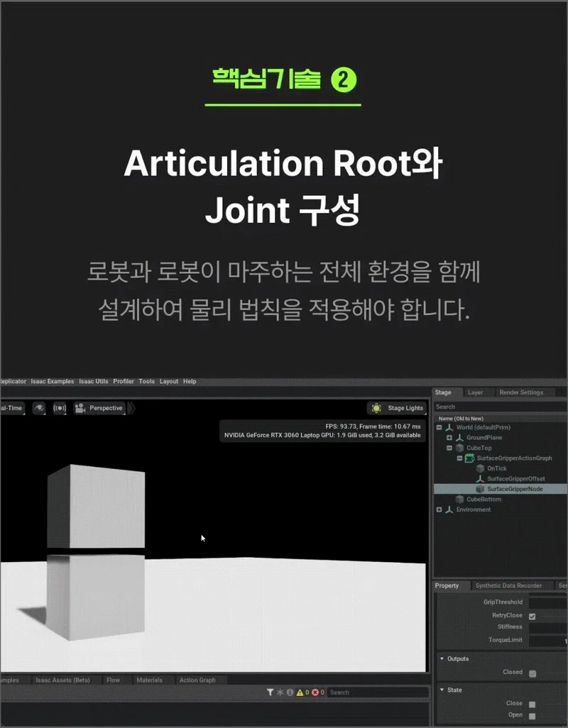Image resolution: width=568 pixels, height=728 pixels.
Task: Collapse the Outputs section
Action: coord(442,659)
